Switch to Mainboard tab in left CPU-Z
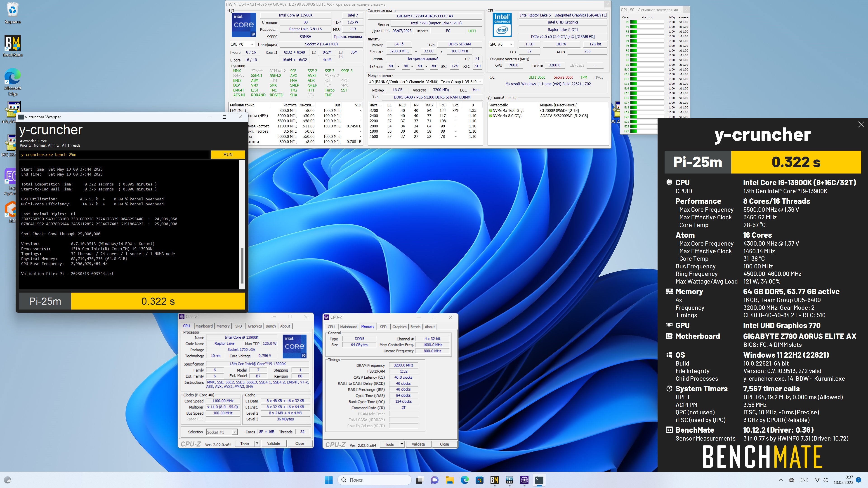Viewport: 868px width, 488px height. coord(204,326)
